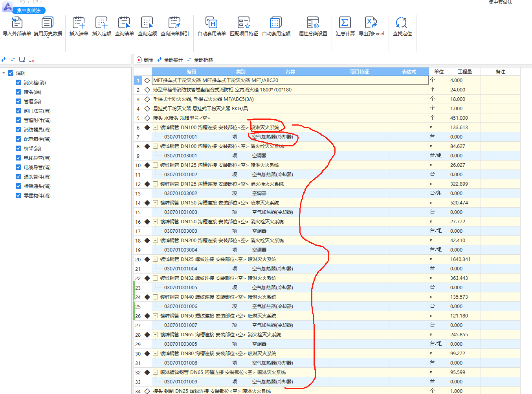532x394 pixels.
Task: Click 全部展开 to expand all rows
Action: click(170, 60)
